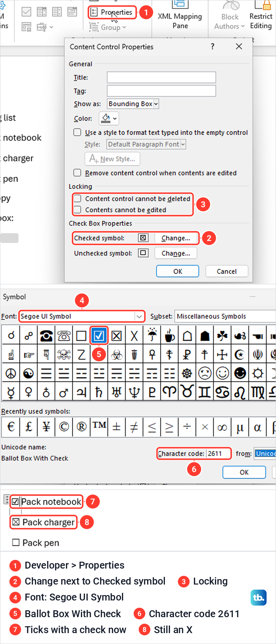Select the frowning face symbol
The height and width of the screenshot is (644, 276).
pos(205,373)
